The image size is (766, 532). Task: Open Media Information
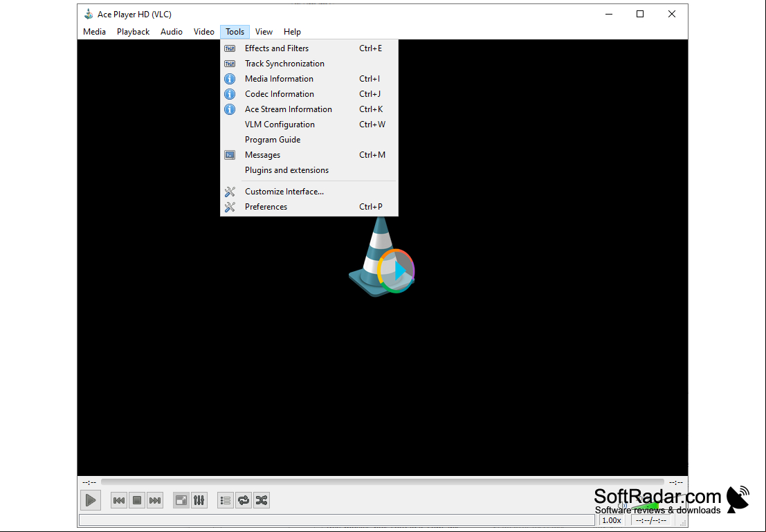pyautogui.click(x=309, y=79)
